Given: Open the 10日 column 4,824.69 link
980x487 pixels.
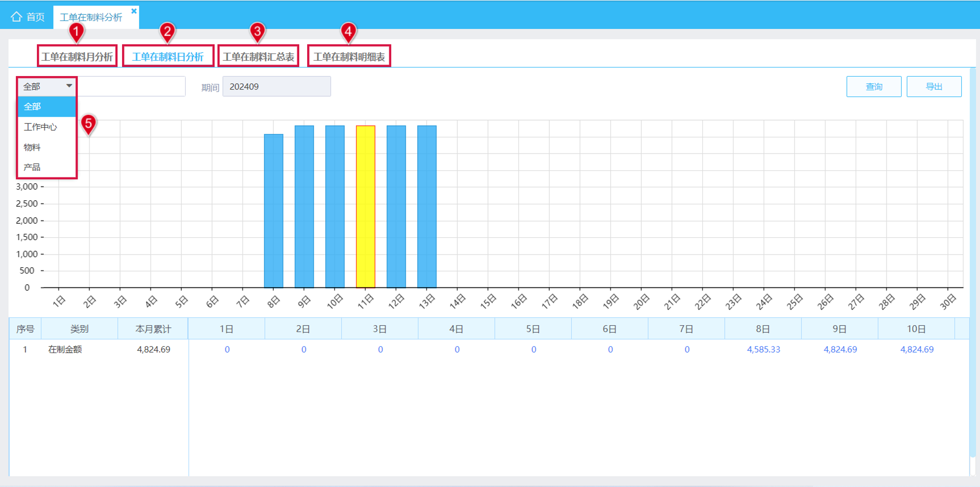Looking at the screenshot, I should 917,350.
